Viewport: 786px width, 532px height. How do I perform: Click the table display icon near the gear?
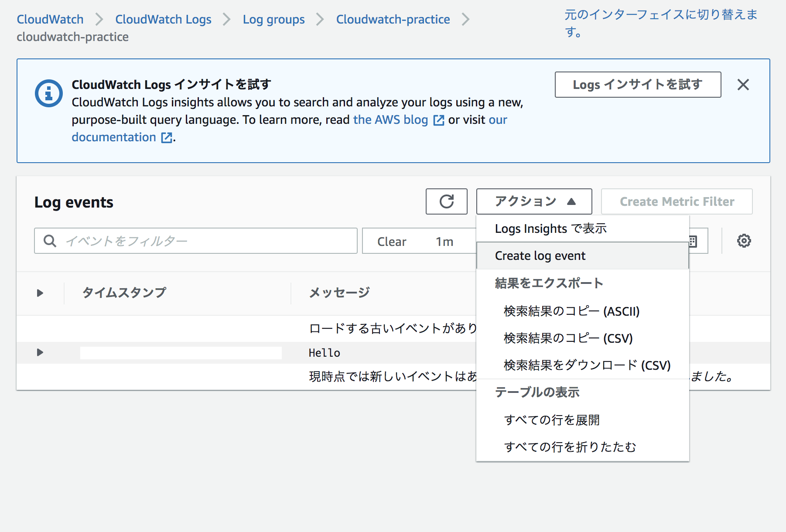click(694, 240)
